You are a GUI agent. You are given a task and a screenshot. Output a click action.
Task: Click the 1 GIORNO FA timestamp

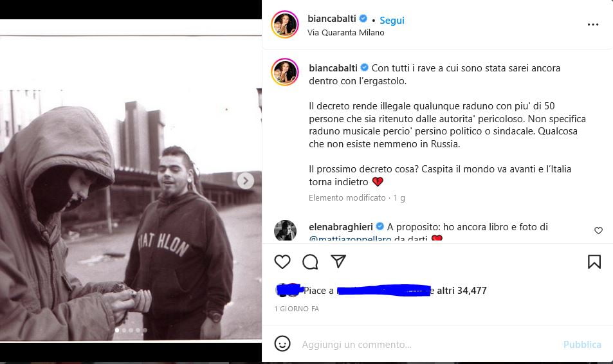[x=297, y=309]
